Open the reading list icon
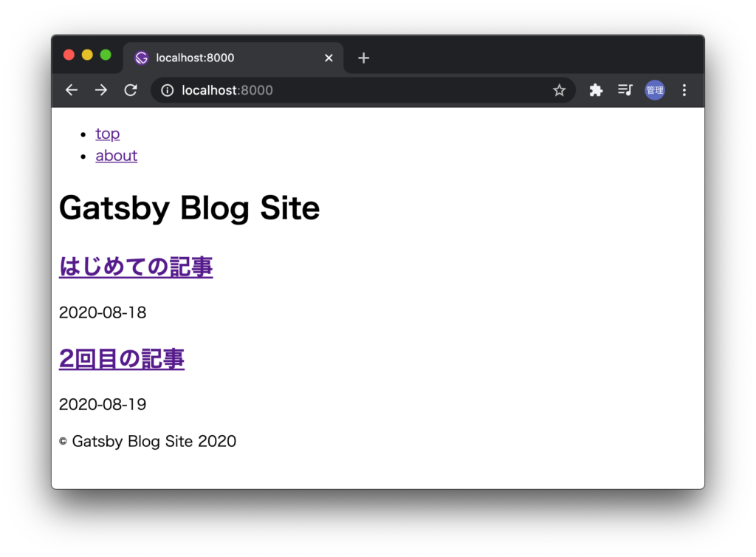The width and height of the screenshot is (756, 557). (x=625, y=89)
